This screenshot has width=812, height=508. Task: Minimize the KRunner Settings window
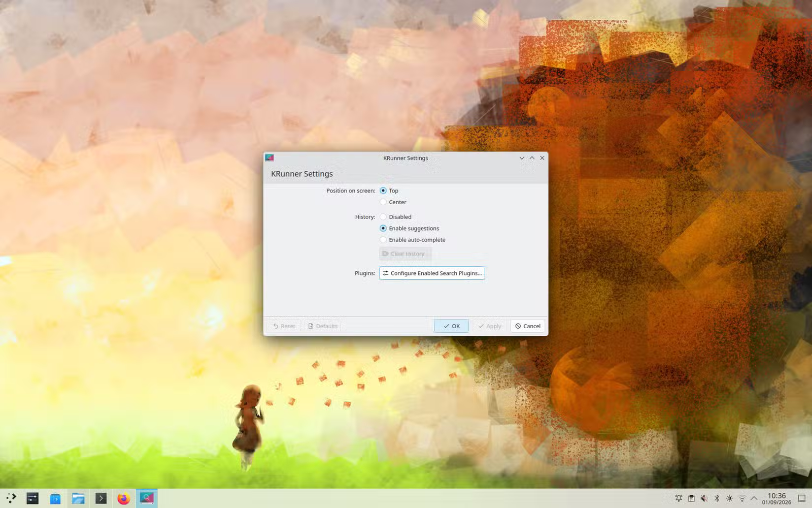pyautogui.click(x=522, y=158)
